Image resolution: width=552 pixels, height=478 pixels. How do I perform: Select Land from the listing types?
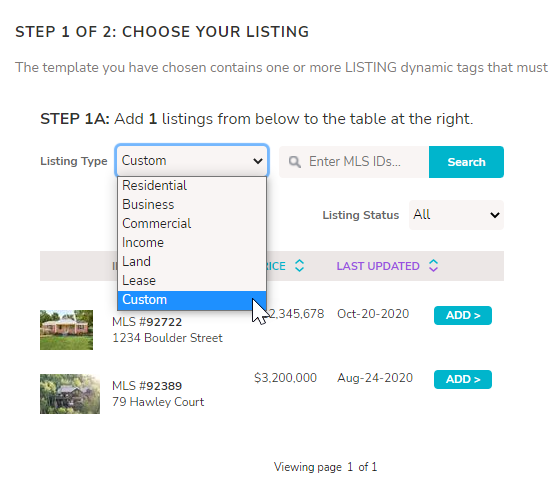pos(192,262)
